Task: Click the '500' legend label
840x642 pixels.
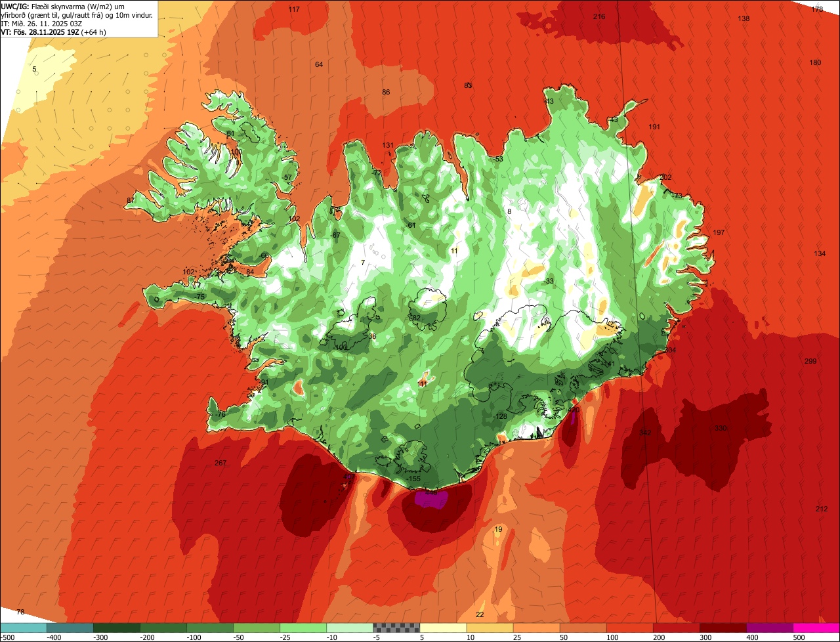Action: (799, 637)
